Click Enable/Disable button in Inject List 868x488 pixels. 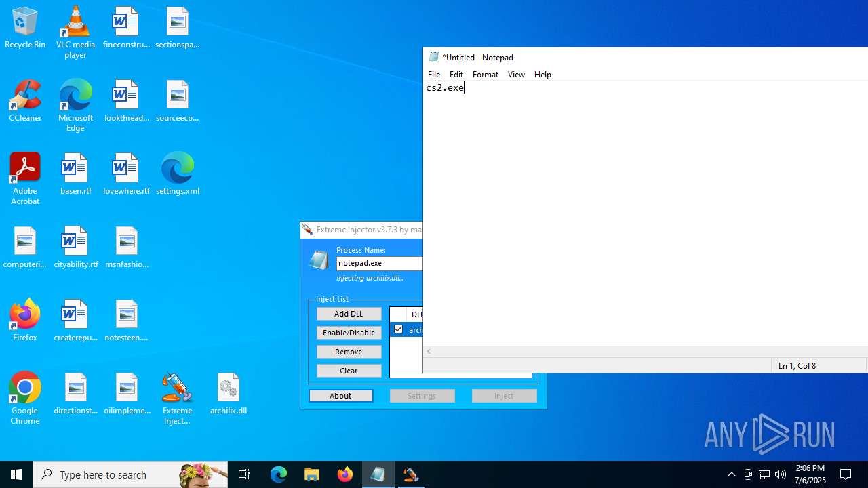click(x=349, y=333)
